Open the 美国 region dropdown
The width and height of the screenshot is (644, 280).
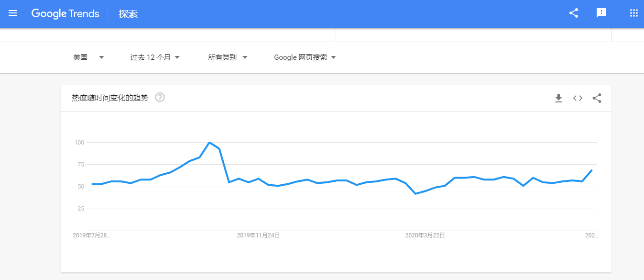88,57
